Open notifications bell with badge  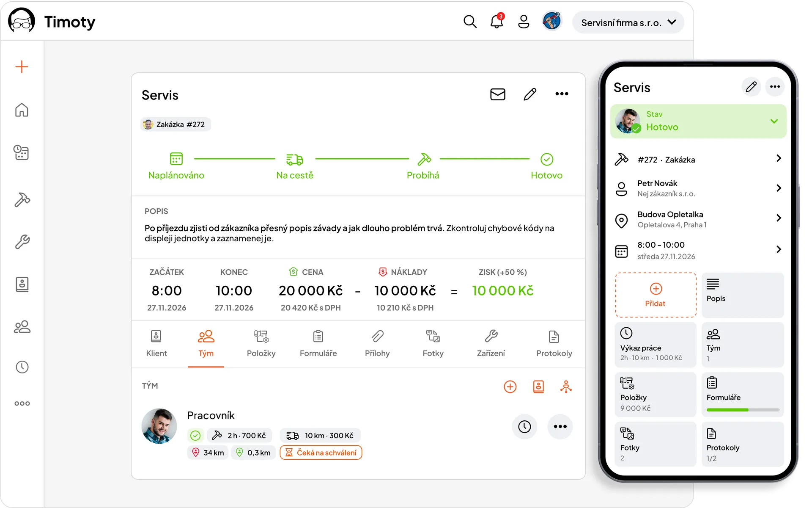point(497,21)
